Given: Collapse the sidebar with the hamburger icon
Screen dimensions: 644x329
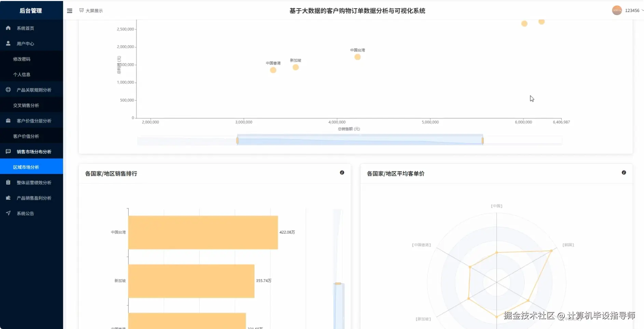Looking at the screenshot, I should pos(70,11).
